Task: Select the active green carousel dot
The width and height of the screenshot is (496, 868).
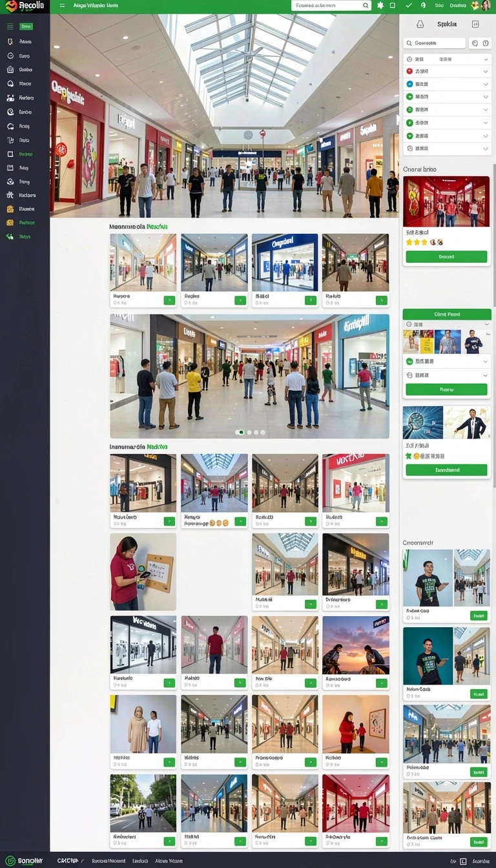Action: (x=241, y=432)
